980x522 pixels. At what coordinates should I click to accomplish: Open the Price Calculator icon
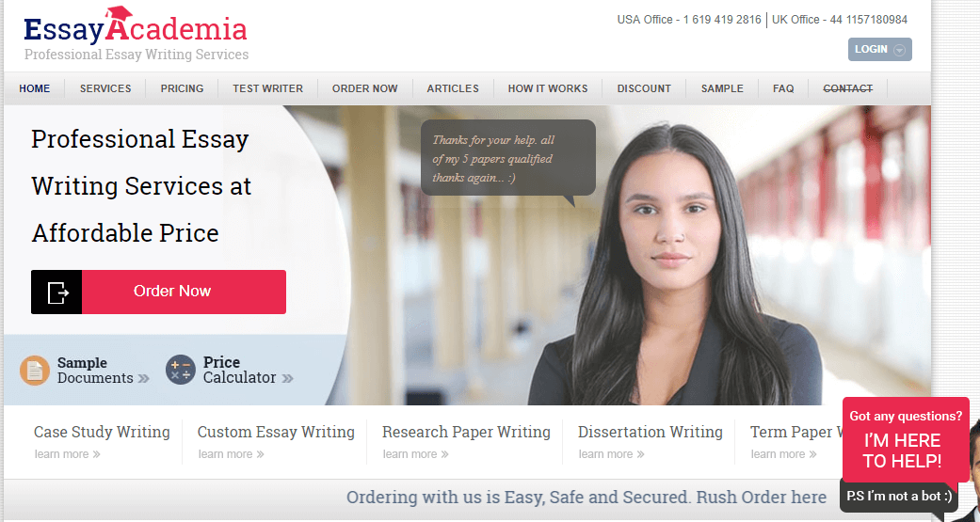(x=181, y=370)
